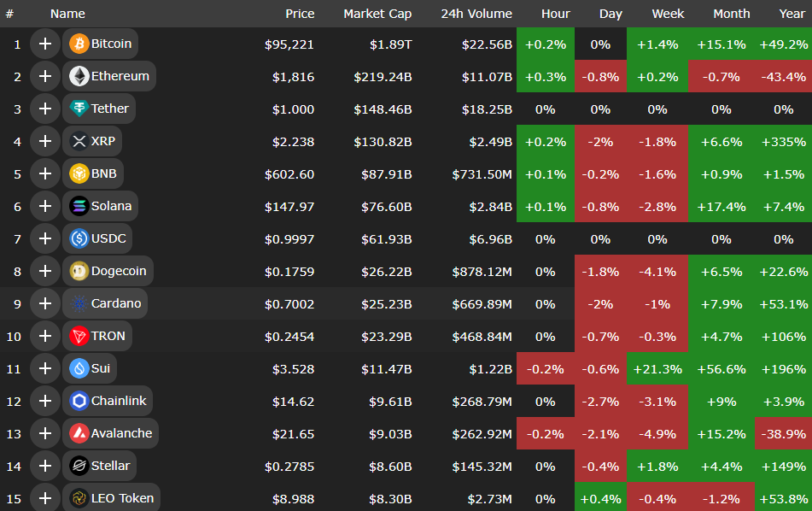The image size is (812, 511).
Task: Add XRP using its plus button
Action: click(x=44, y=141)
